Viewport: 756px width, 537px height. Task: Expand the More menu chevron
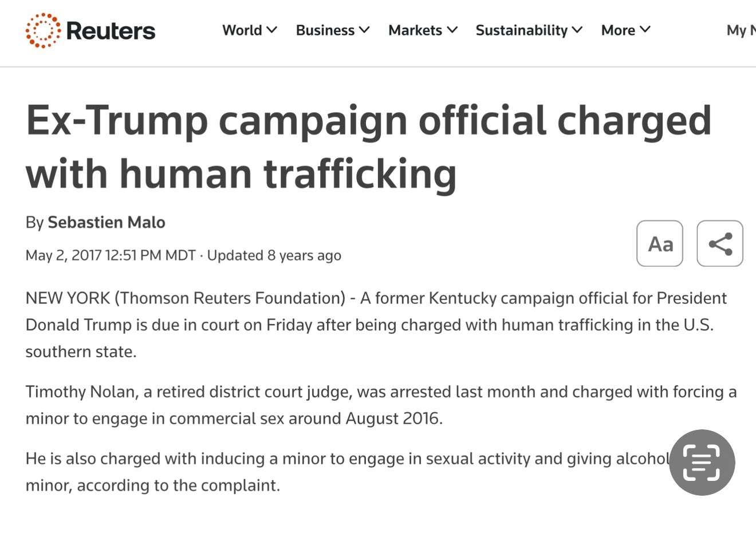tap(645, 30)
